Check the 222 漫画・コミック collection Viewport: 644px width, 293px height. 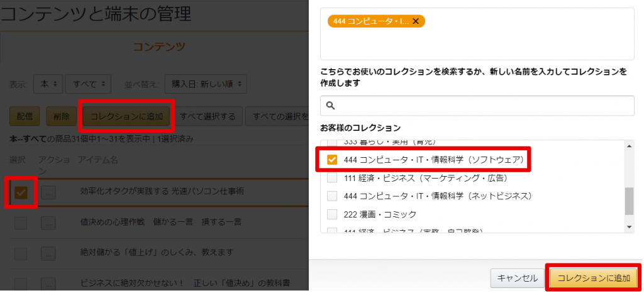tap(332, 214)
